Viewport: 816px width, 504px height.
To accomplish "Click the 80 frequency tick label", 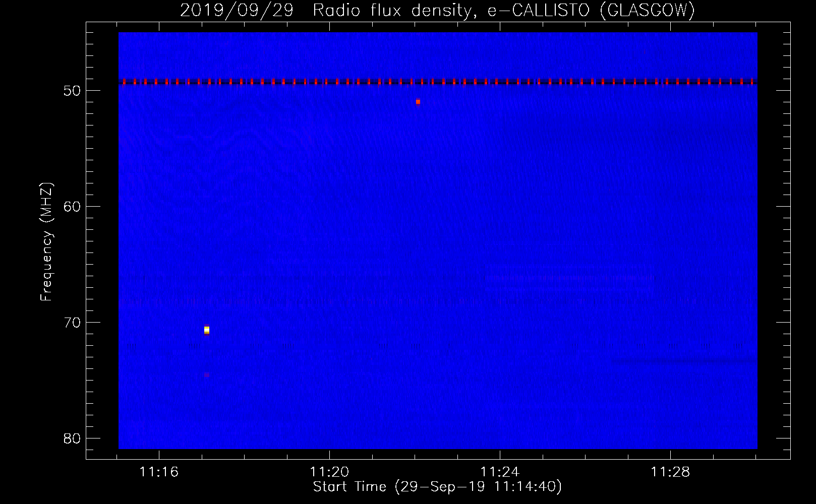I will point(72,438).
